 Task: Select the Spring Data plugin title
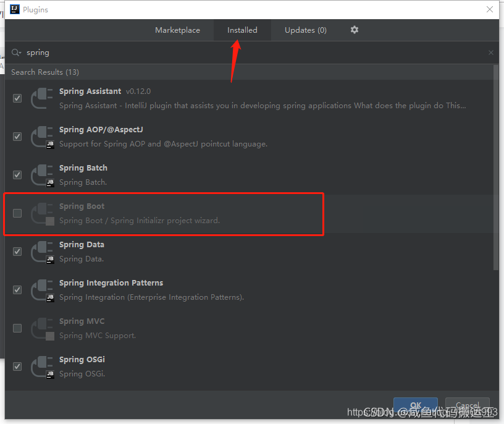tap(82, 245)
